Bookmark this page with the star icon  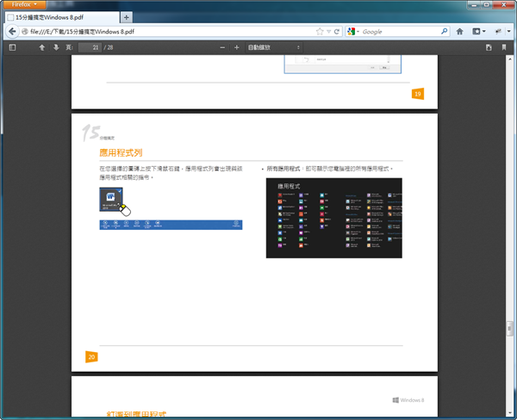tap(320, 32)
